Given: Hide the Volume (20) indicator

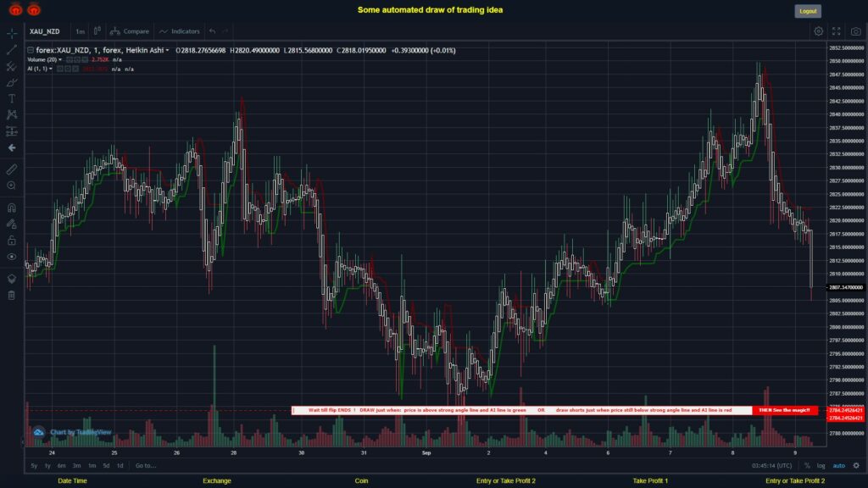Looking at the screenshot, I should click(70, 60).
